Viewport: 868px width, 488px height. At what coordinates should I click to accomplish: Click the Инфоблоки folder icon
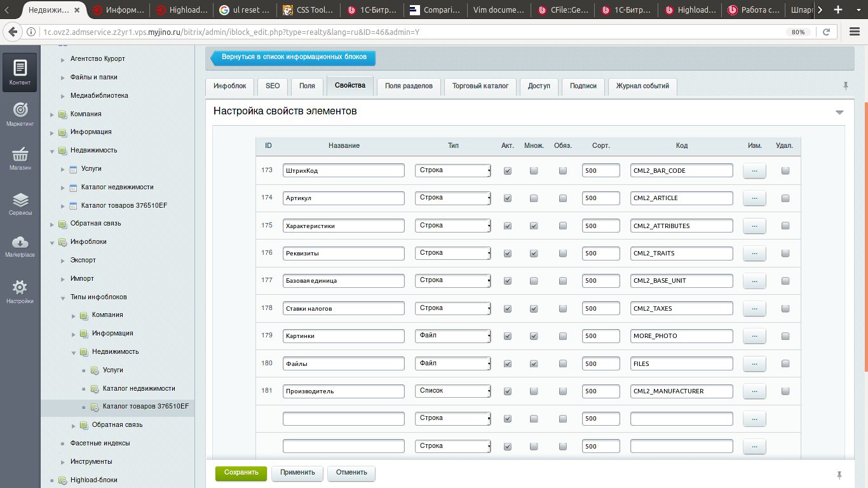click(x=62, y=242)
